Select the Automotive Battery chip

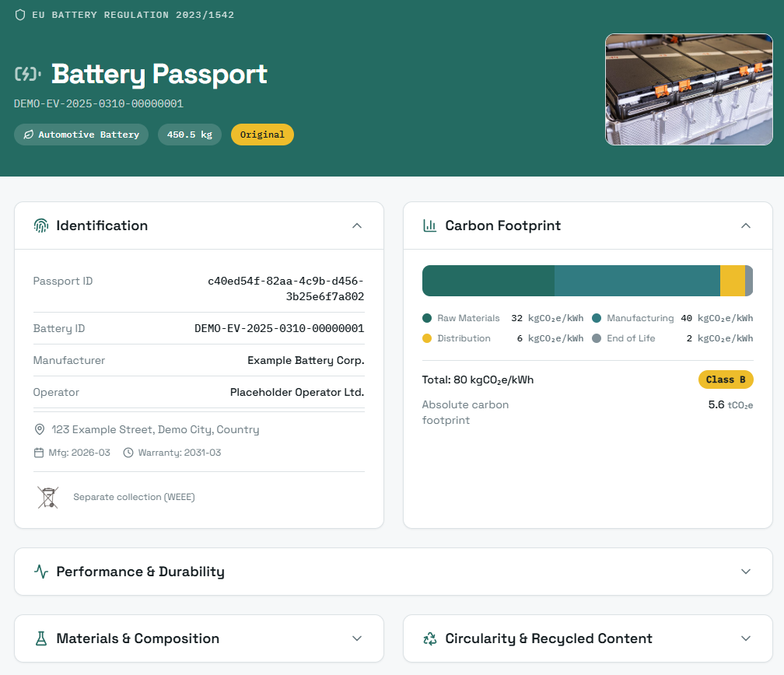click(x=81, y=134)
